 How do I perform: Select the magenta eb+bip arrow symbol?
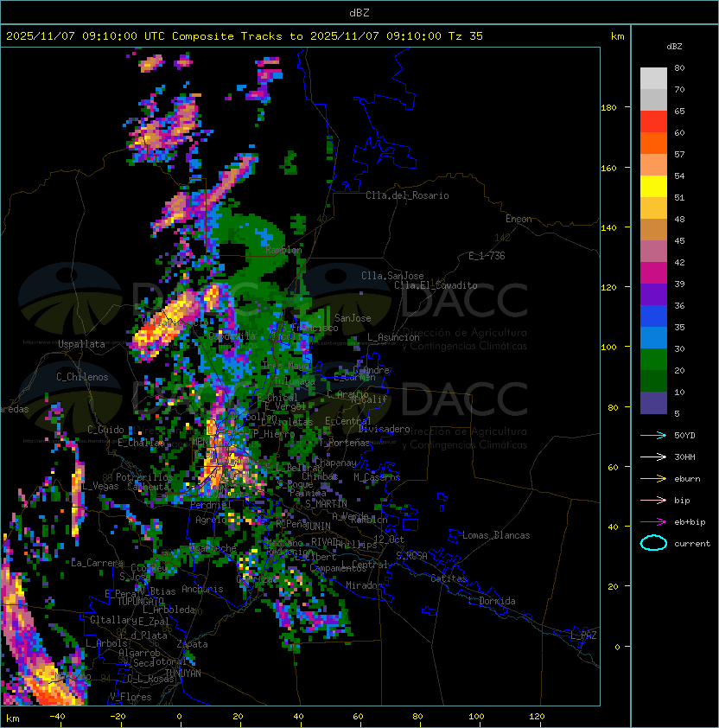pos(653,522)
